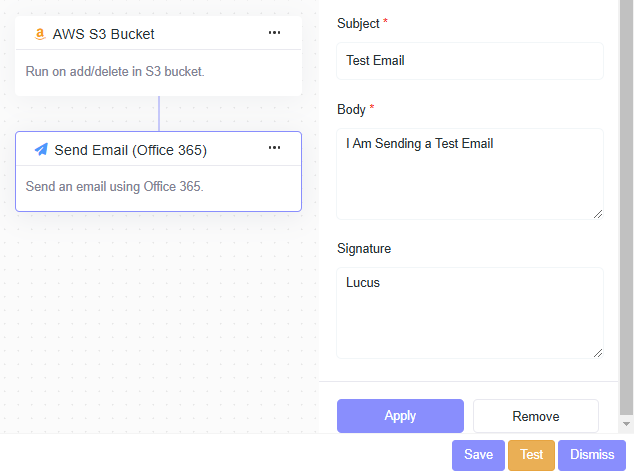Click the 'Run on add/delete in S3 bucket' description

[115, 72]
